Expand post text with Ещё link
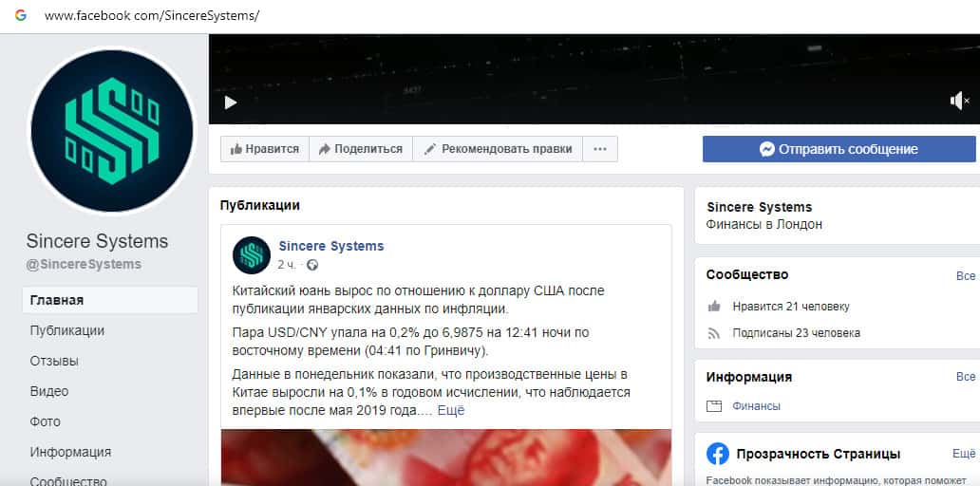980x486 pixels. 451,410
